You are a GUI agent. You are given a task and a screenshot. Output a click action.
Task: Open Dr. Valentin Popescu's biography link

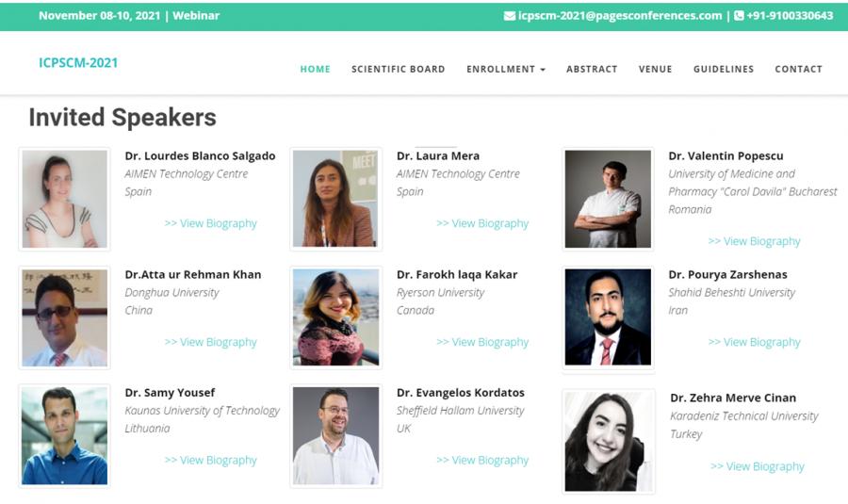tap(754, 241)
